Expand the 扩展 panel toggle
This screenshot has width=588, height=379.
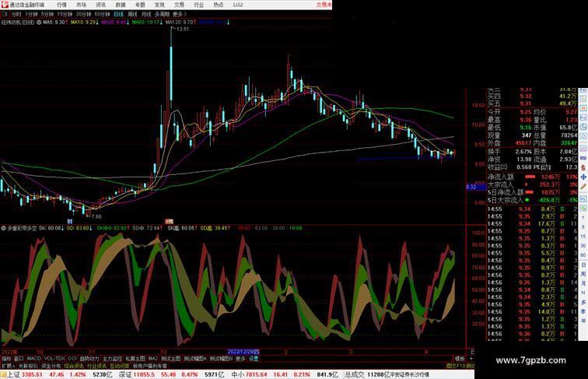coord(8,366)
